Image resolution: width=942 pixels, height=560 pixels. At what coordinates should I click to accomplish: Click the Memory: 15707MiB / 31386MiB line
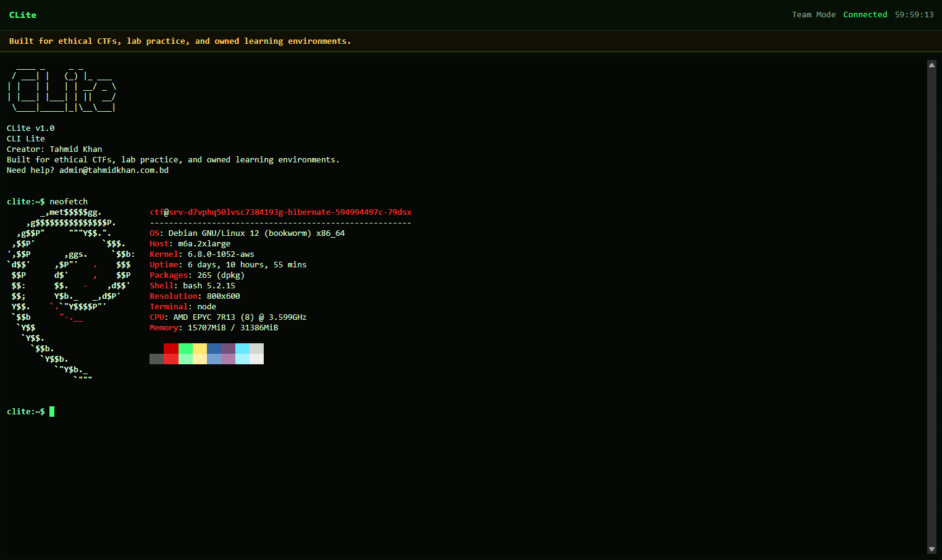[x=214, y=328]
